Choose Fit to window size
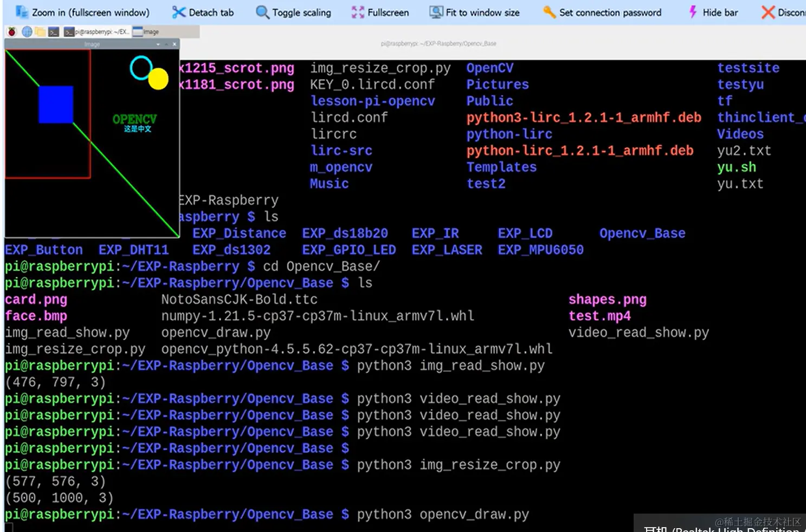The width and height of the screenshot is (806, 532). tap(474, 12)
